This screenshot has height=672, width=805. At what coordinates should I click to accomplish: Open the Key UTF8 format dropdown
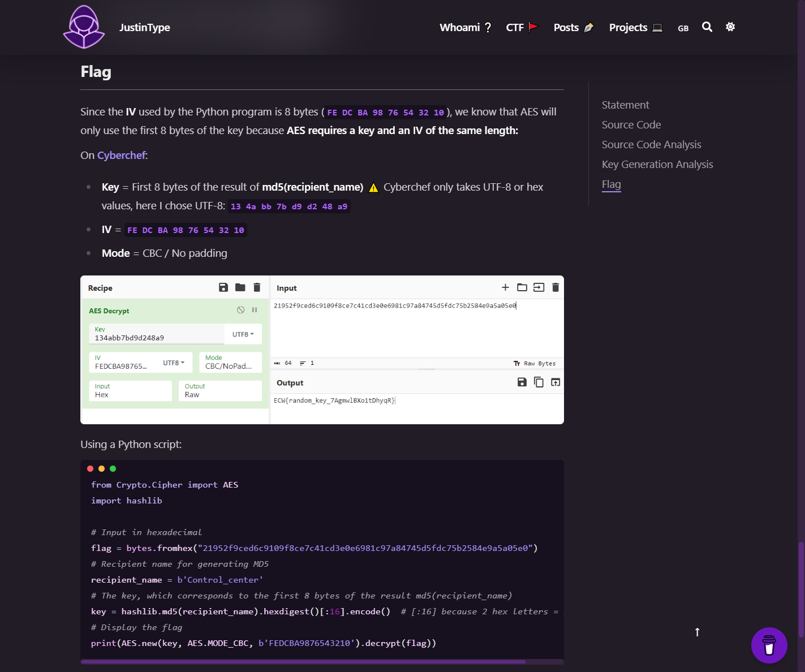[243, 334]
